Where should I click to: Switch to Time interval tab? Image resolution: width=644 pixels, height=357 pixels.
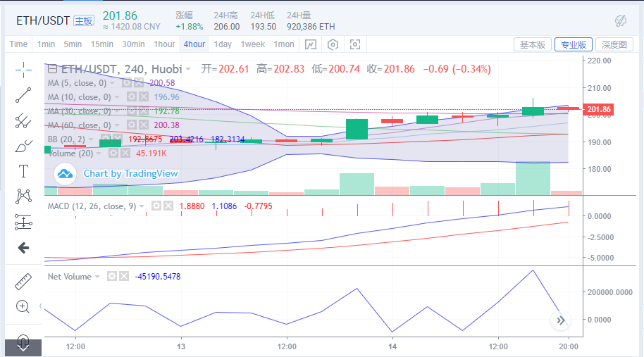pyautogui.click(x=18, y=44)
